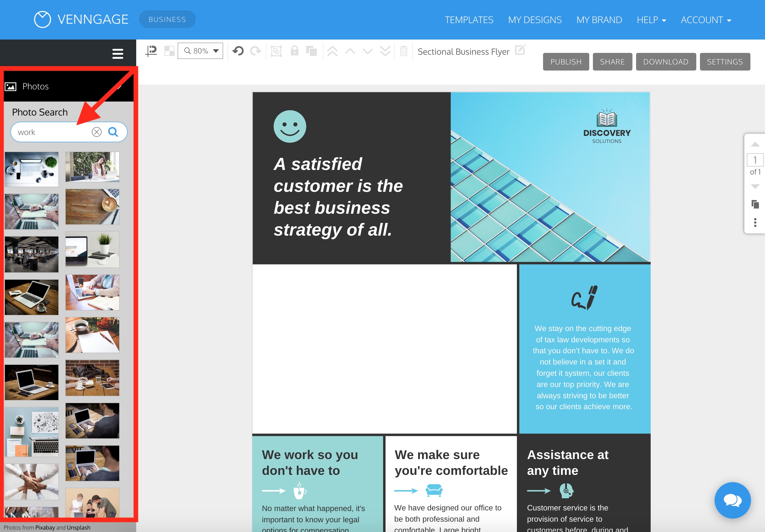Click duplicate page icon in page panel
The image size is (765, 532).
[755, 204]
